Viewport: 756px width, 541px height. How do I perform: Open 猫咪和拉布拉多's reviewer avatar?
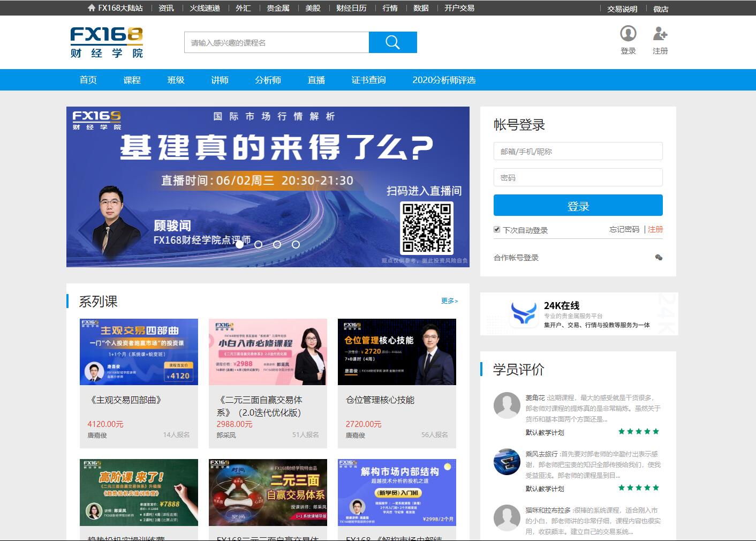click(x=506, y=517)
